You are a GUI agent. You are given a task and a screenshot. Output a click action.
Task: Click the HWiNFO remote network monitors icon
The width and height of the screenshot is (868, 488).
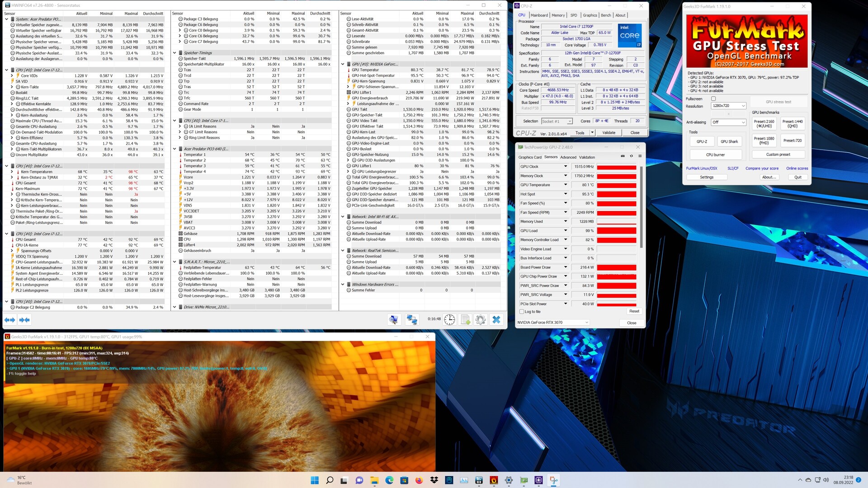(411, 319)
